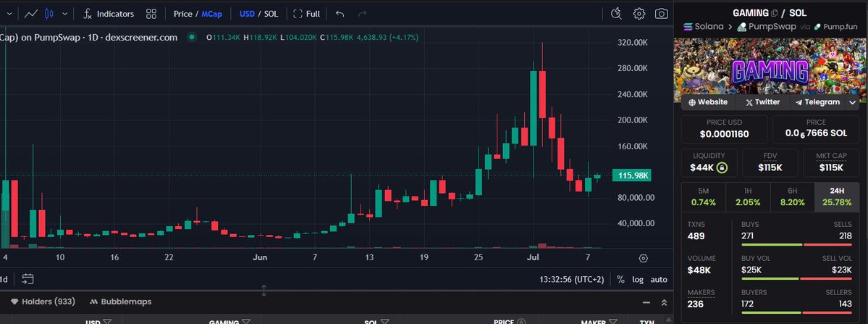Click the buys versus sells ratio bar

click(796, 244)
